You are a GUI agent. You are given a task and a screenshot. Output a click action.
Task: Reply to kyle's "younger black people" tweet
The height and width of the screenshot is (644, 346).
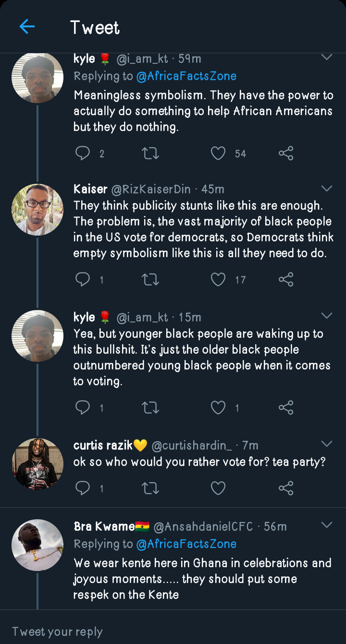tap(83, 408)
